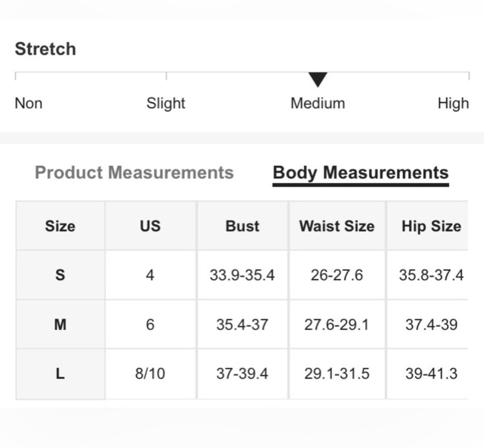Screen dimensions: 484x448
Task: Click the Slight stretch label
Action: [166, 104]
